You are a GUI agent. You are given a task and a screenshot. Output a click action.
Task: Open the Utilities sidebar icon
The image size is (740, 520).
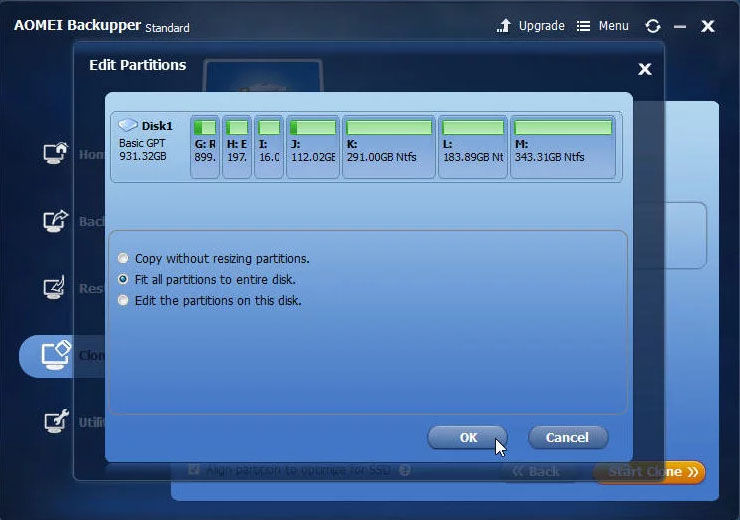56,421
